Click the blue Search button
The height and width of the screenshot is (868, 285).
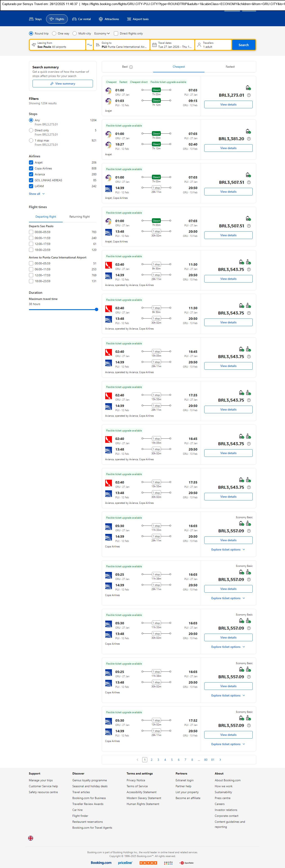tap(243, 45)
